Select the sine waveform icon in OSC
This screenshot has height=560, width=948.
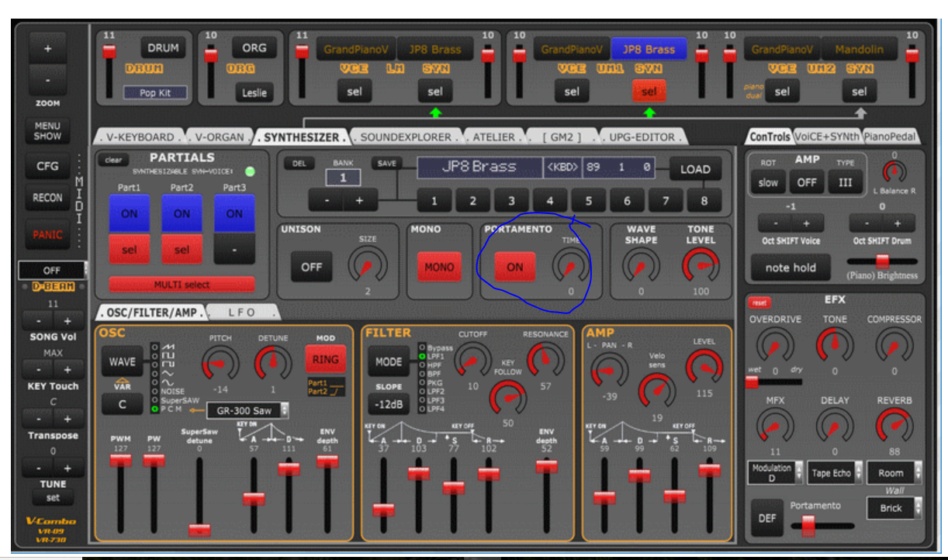[x=168, y=382]
